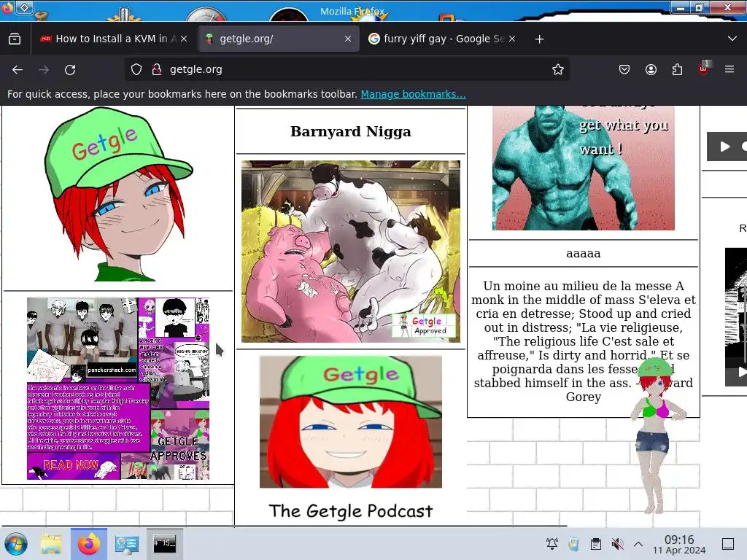Open the notifications bell tray icon
Screen dimensions: 747x560
[x=552, y=543]
